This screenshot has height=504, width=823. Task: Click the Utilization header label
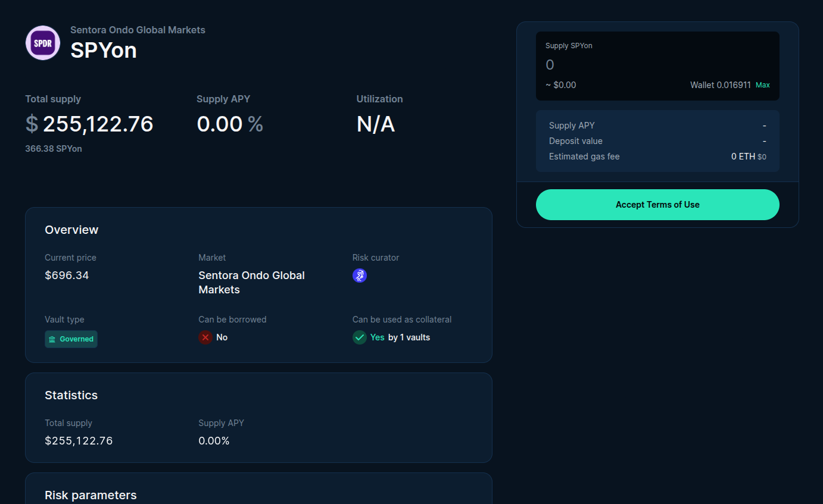pyautogui.click(x=380, y=99)
